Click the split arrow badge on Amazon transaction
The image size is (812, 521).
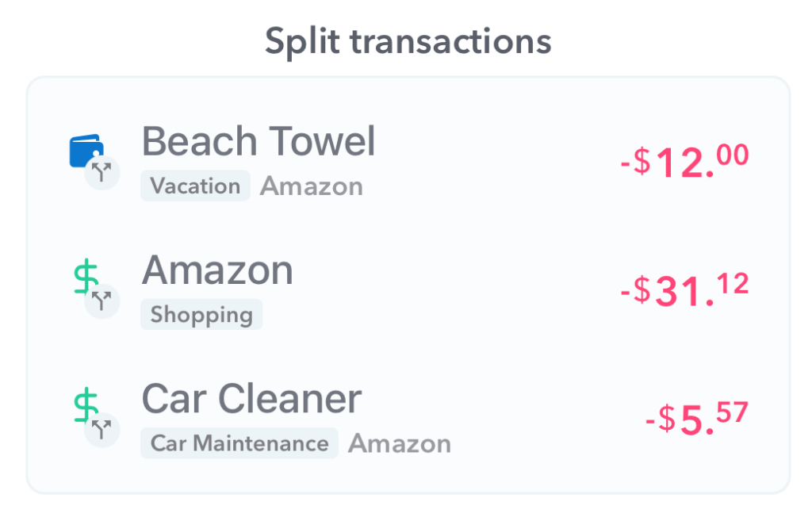tap(102, 301)
